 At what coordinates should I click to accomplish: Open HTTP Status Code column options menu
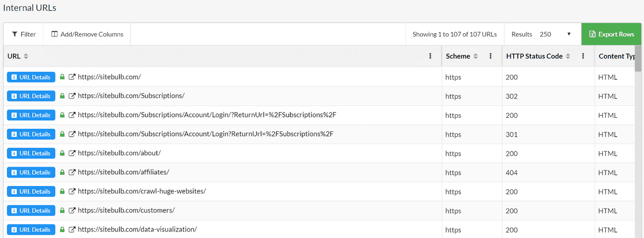(583, 56)
